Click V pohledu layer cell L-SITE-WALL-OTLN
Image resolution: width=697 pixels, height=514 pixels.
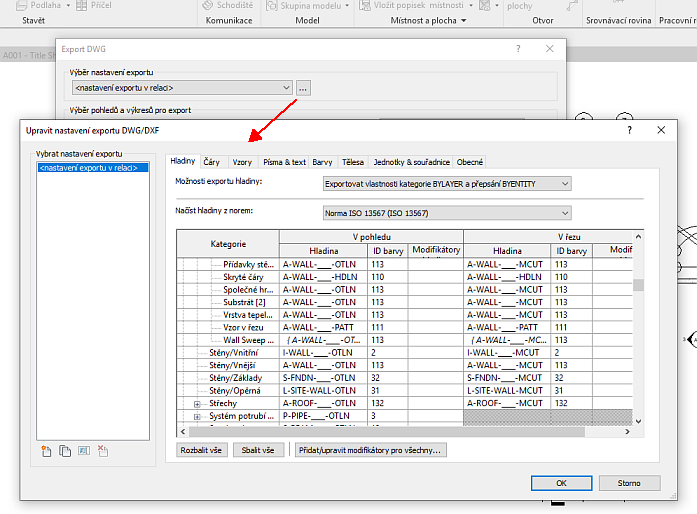(324, 390)
